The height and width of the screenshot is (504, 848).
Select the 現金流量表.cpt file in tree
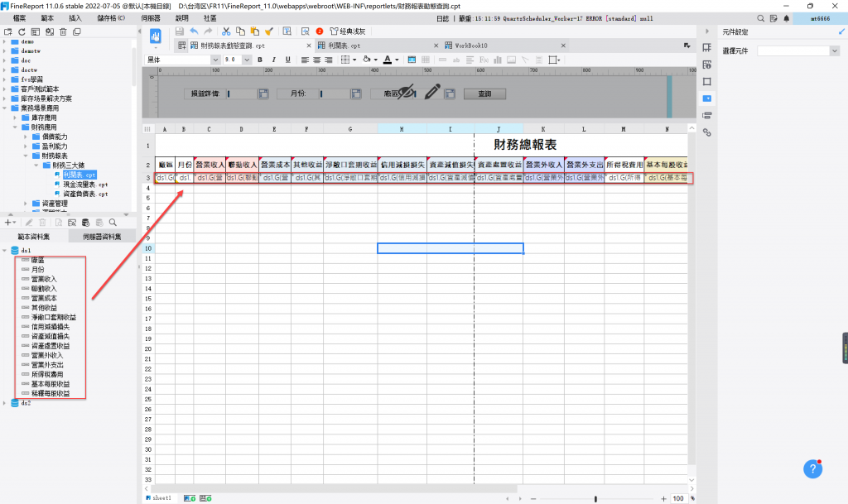(x=85, y=185)
